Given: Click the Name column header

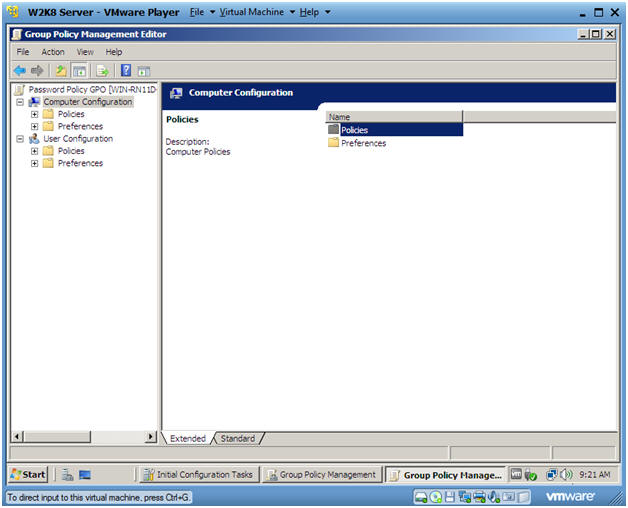Looking at the screenshot, I should 395,117.
